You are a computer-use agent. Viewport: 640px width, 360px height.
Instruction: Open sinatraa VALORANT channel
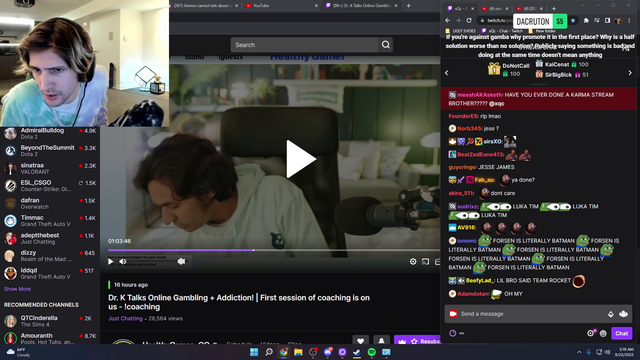pos(50,168)
